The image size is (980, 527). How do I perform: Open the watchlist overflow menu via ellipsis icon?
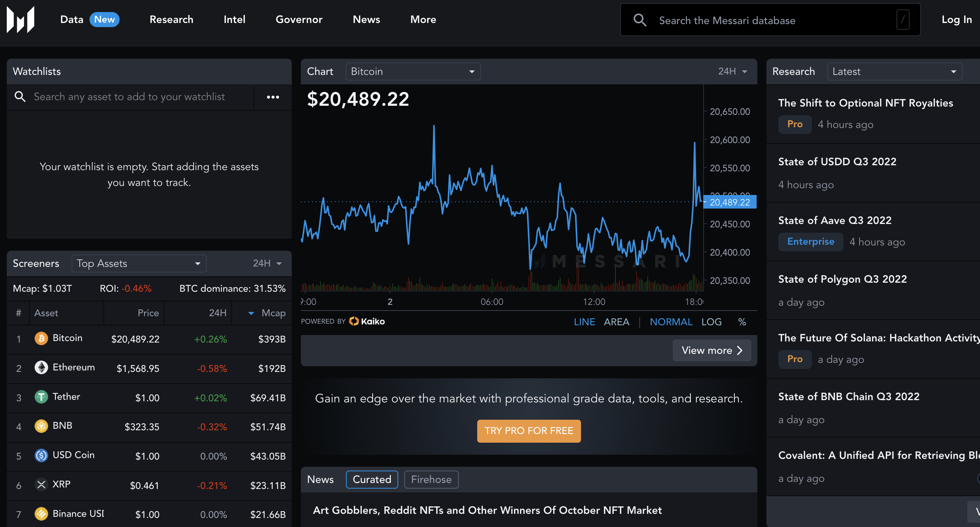272,97
